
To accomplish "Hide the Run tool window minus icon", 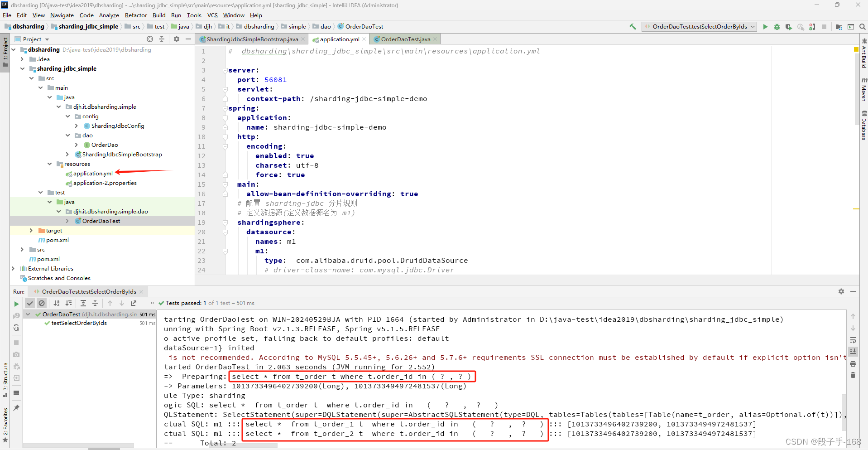I will (853, 291).
